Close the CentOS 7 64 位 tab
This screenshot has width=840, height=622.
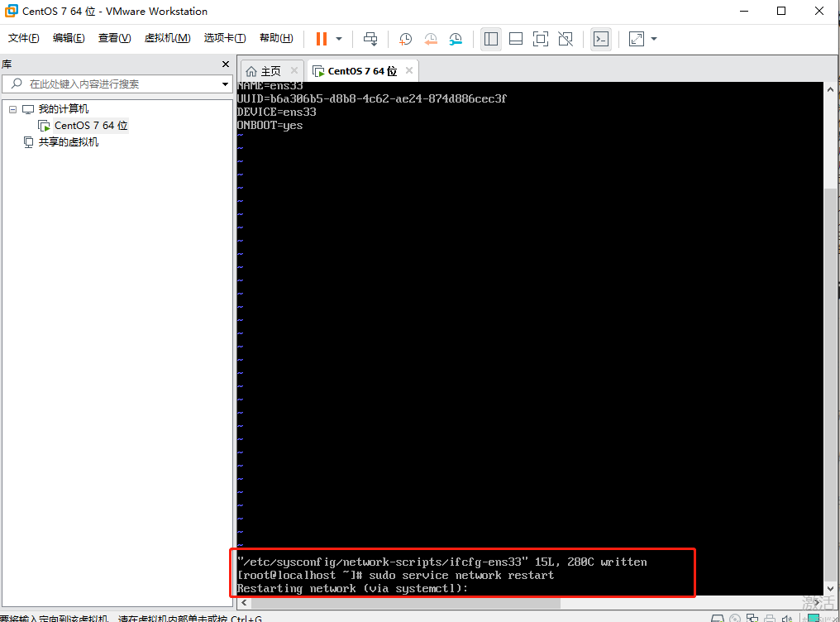tap(409, 70)
